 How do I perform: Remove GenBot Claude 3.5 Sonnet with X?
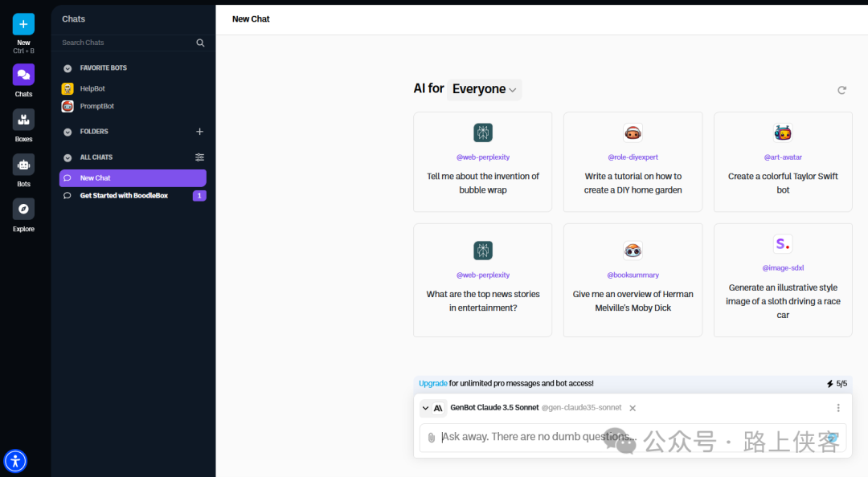point(633,408)
